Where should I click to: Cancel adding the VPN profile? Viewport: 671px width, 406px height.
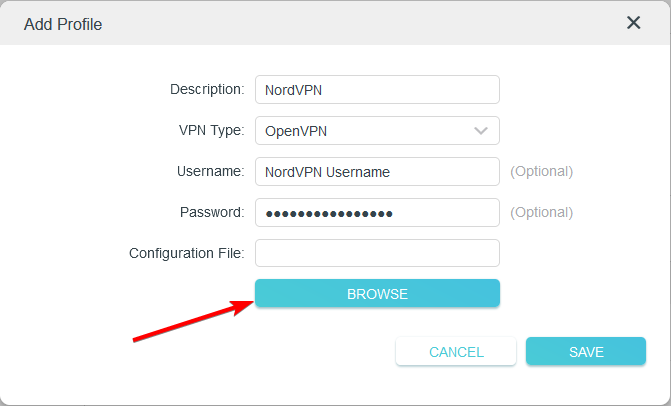(x=456, y=352)
